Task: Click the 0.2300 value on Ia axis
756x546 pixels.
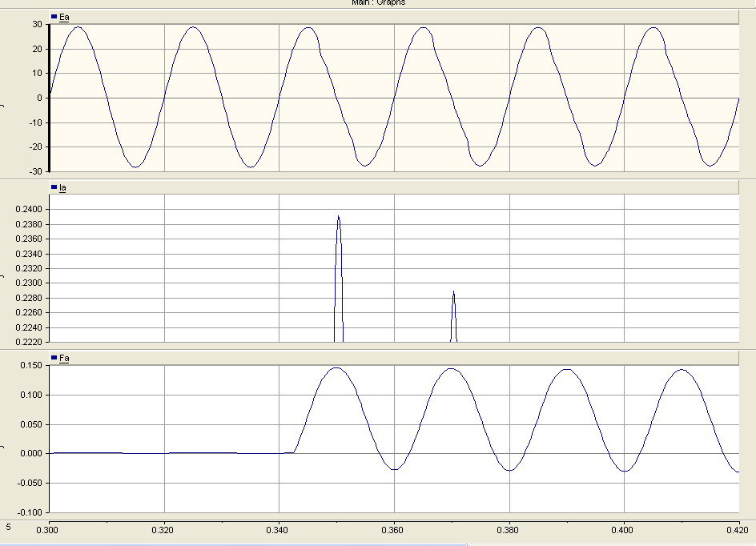Action: point(29,283)
